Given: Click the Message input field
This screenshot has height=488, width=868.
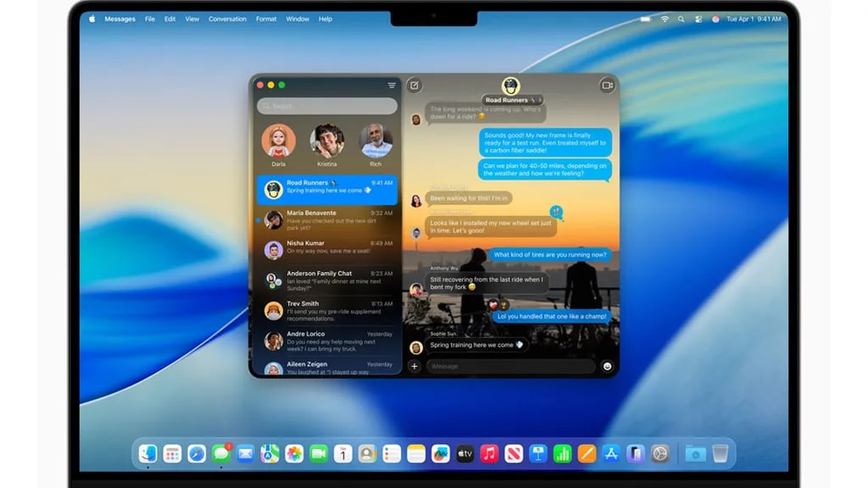Looking at the screenshot, I should point(509,366).
